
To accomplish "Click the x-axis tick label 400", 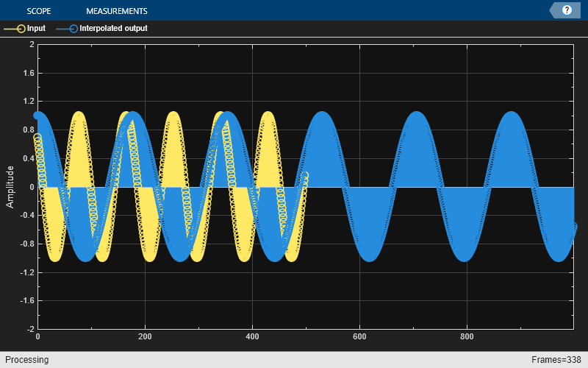I will tap(252, 337).
